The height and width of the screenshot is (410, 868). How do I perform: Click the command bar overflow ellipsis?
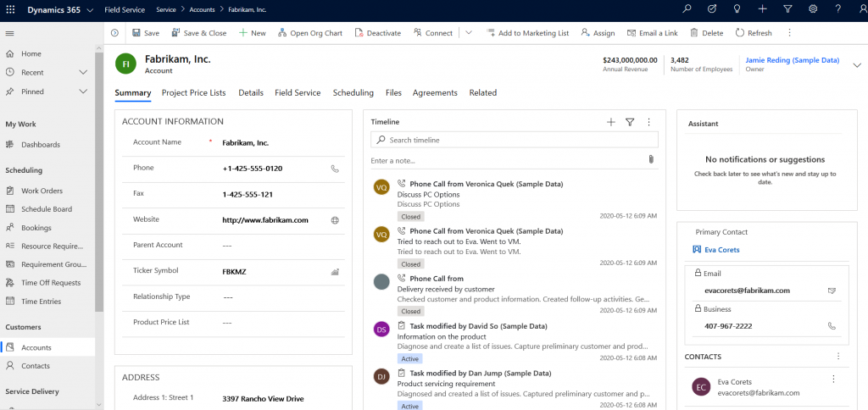[x=789, y=33]
